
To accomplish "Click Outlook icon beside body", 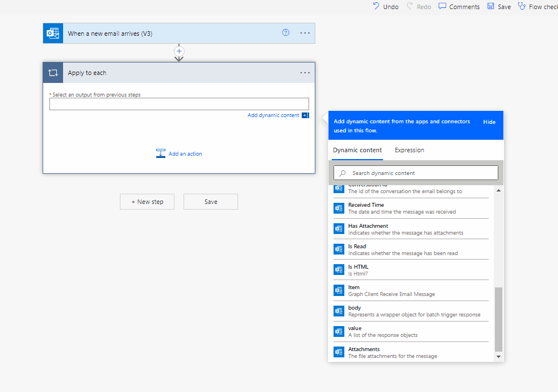I will [339, 311].
